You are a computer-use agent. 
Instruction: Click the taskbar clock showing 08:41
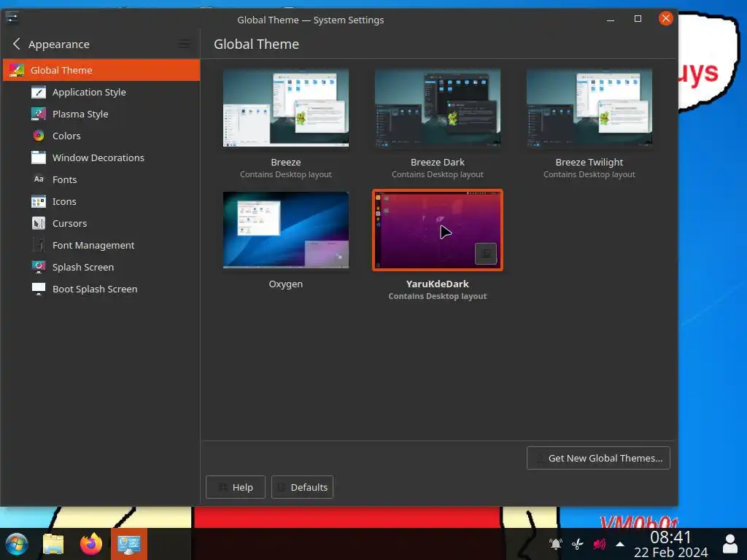[671, 544]
